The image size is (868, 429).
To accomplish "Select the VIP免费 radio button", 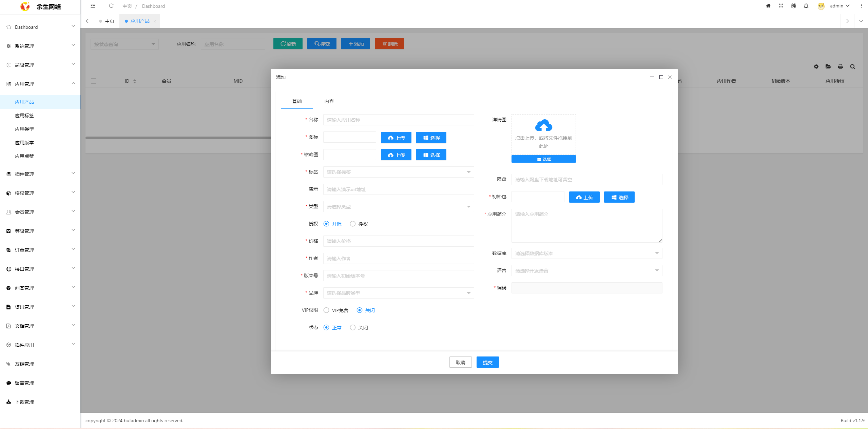I will [x=326, y=310].
